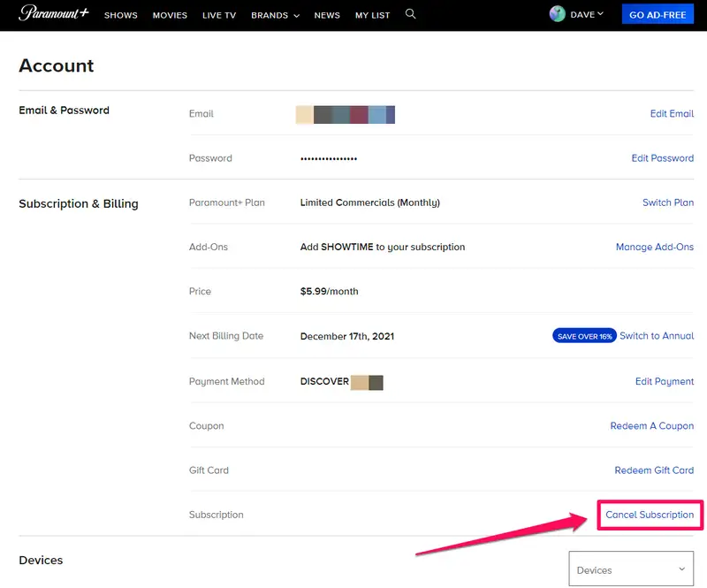This screenshot has height=588, width=707.
Task: Open Redeem A Coupon link
Action: 651,425
